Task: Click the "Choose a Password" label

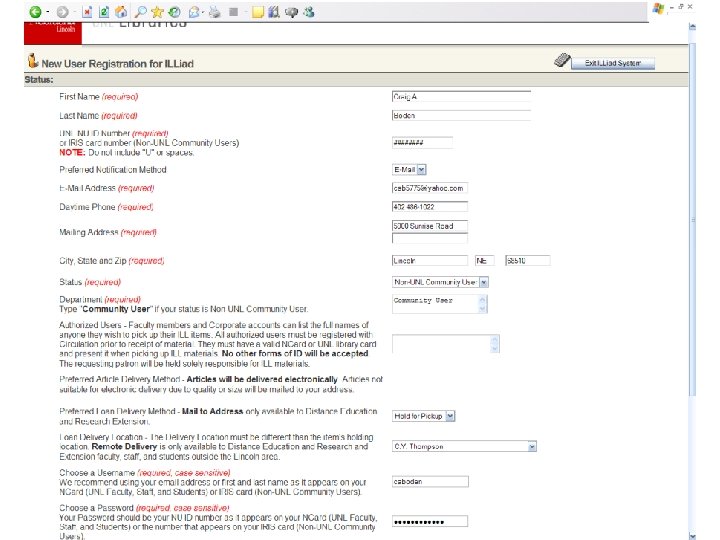Action: [x=96, y=508]
